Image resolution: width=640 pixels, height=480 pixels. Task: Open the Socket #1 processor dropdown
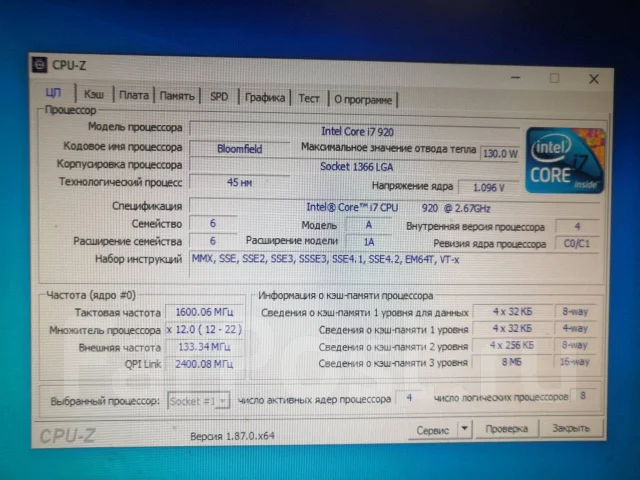(x=198, y=401)
